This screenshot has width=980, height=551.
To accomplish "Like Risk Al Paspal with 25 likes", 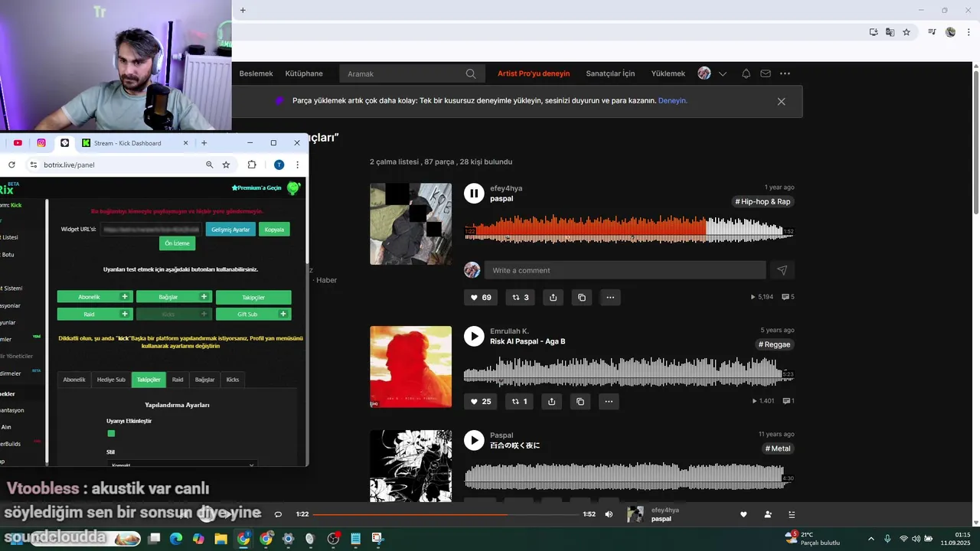I will 481,401.
